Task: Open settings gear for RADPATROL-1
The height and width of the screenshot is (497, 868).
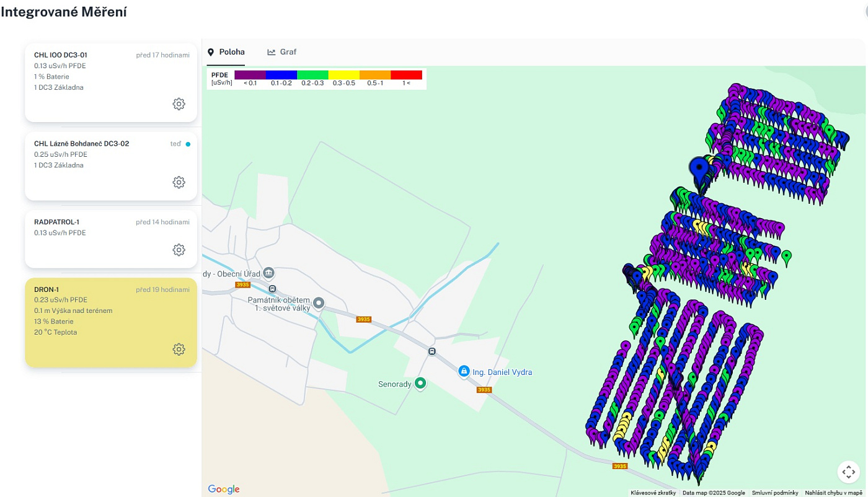Action: 179,250
